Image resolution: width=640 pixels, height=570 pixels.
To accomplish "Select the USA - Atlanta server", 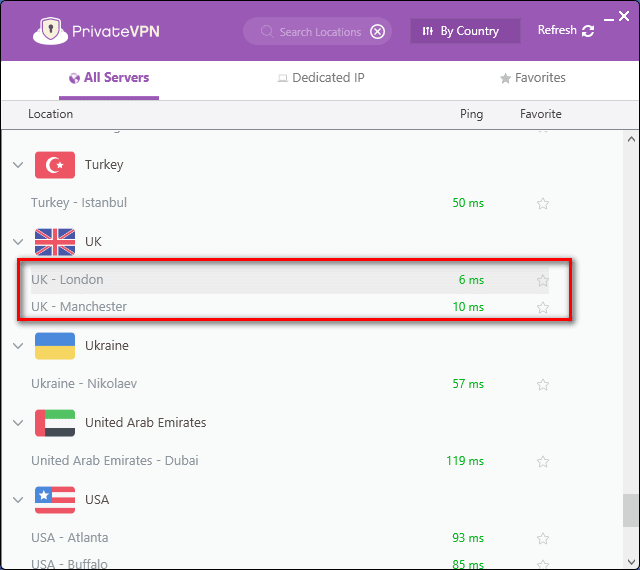I will coord(290,538).
